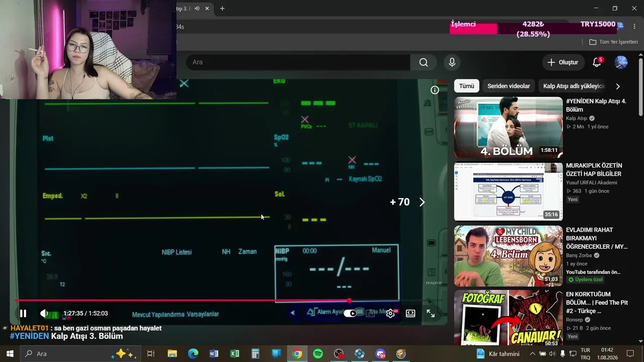Image resolution: width=644 pixels, height=362 pixels.
Task: Mute the video volume speaker icon
Action: click(44, 314)
